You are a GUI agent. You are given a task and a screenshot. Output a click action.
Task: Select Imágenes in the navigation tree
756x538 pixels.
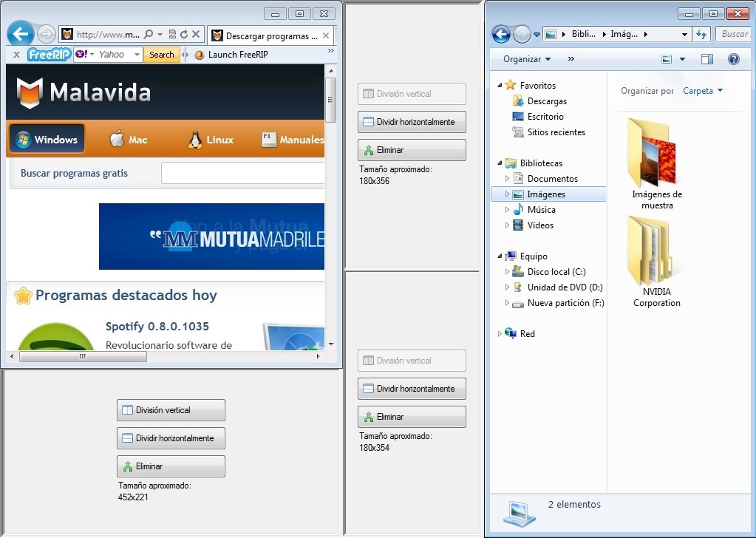click(548, 194)
